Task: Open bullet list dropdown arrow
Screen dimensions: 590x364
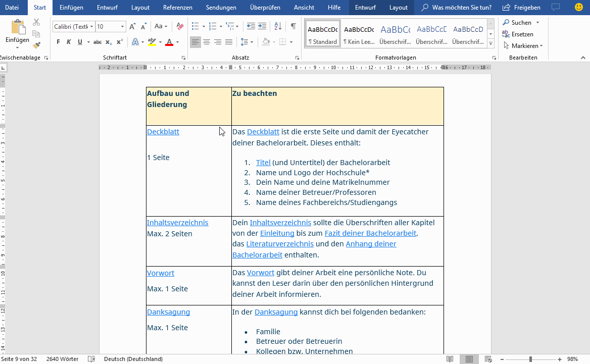Action: tap(204, 26)
